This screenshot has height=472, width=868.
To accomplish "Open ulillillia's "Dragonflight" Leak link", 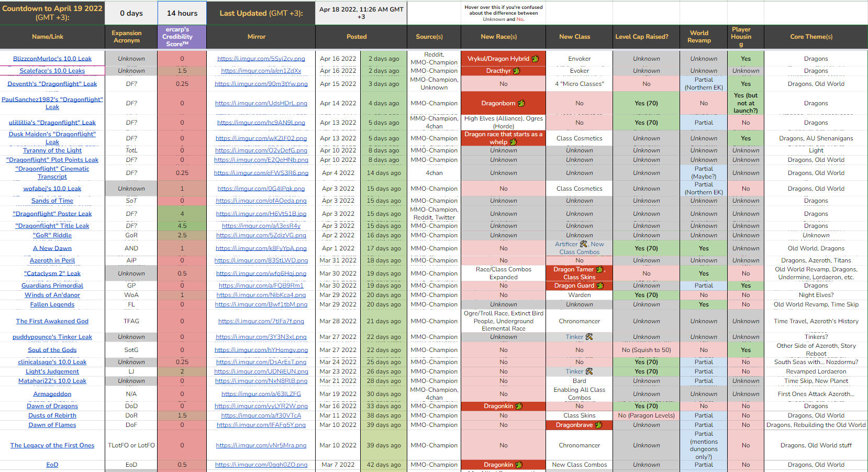I will click(x=52, y=123).
